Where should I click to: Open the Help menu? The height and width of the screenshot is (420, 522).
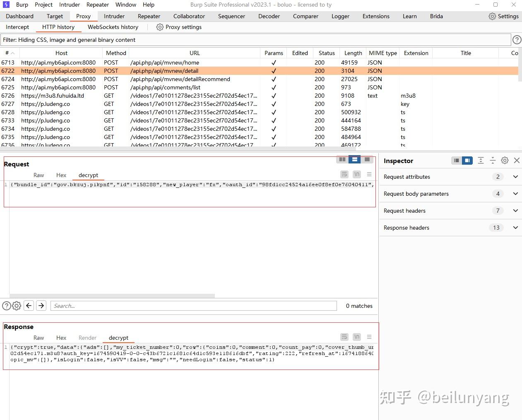(149, 5)
